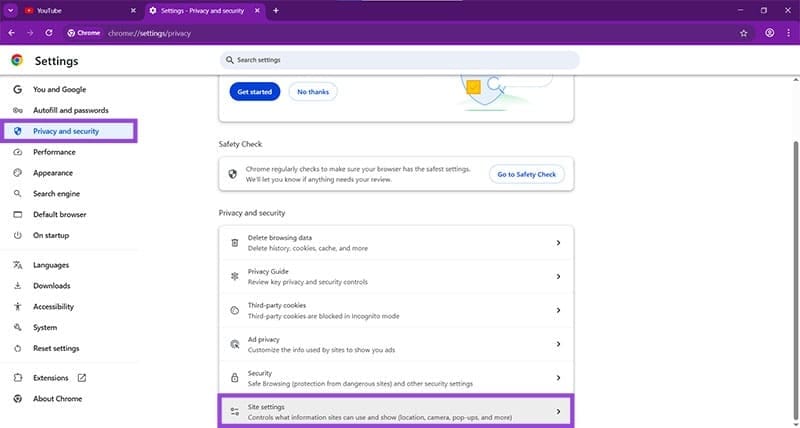Screen dimensions: 800x428
Task: Click the Search settings field
Action: click(x=399, y=60)
